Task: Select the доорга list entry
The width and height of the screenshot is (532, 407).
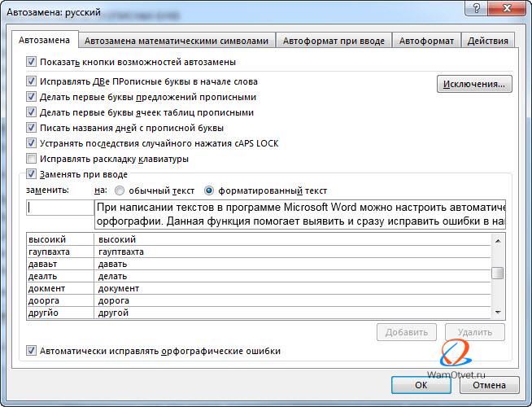Action: [60, 300]
